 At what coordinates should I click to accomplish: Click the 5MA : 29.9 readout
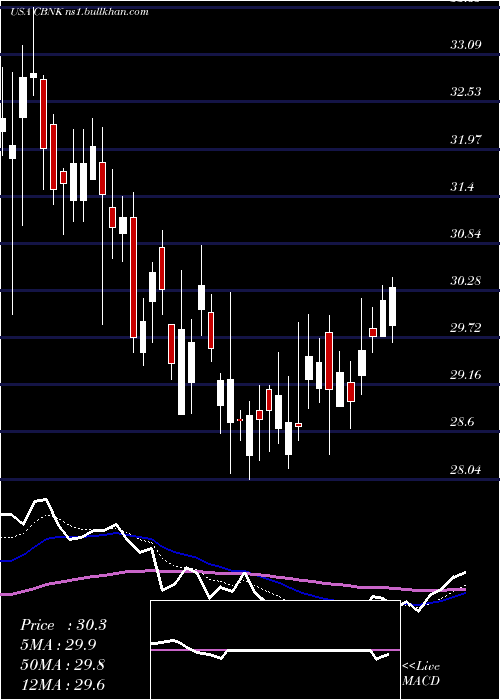pyautogui.click(x=58, y=645)
